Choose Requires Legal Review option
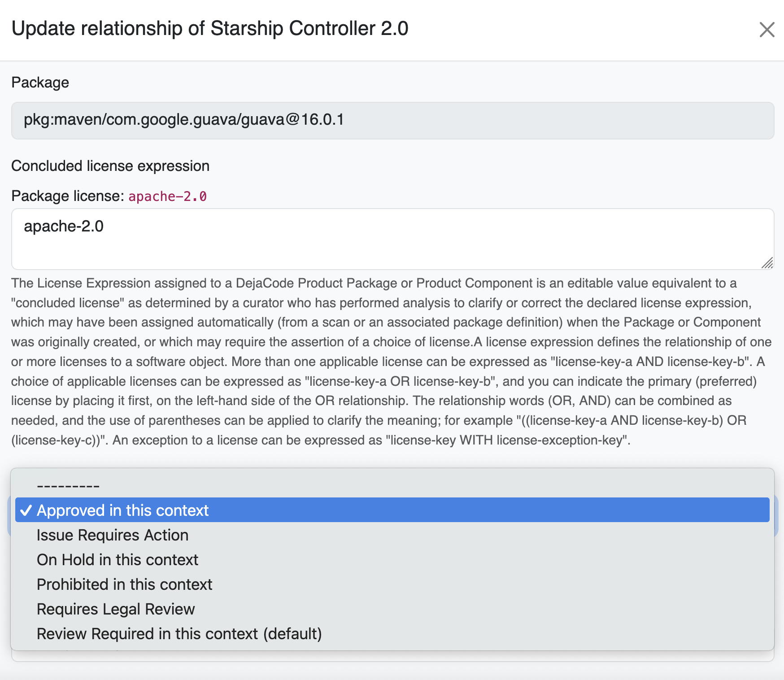Image resolution: width=784 pixels, height=680 pixels. click(392, 609)
